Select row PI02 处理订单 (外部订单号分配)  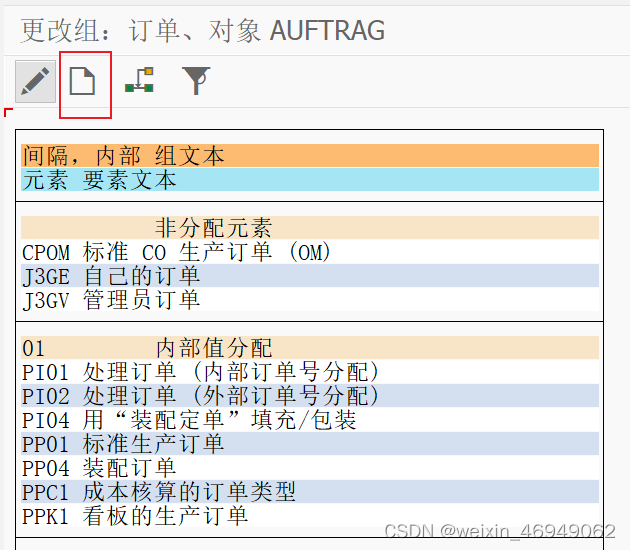click(x=310, y=396)
